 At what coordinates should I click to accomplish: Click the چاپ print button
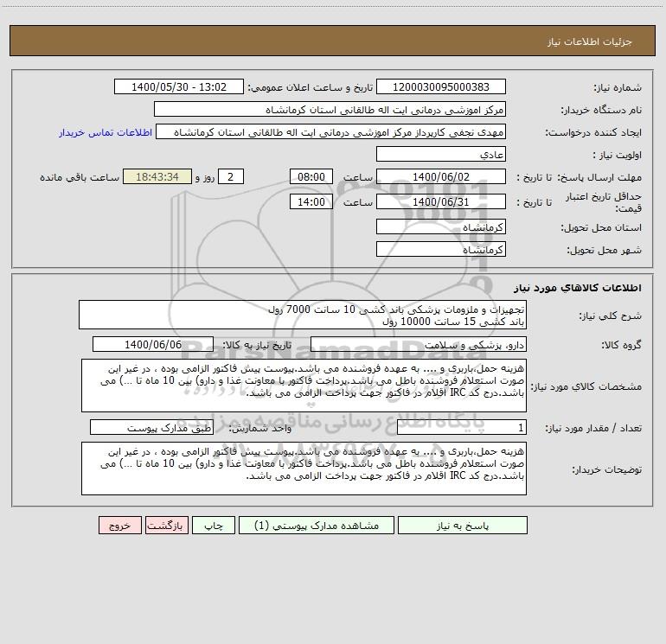click(x=214, y=525)
